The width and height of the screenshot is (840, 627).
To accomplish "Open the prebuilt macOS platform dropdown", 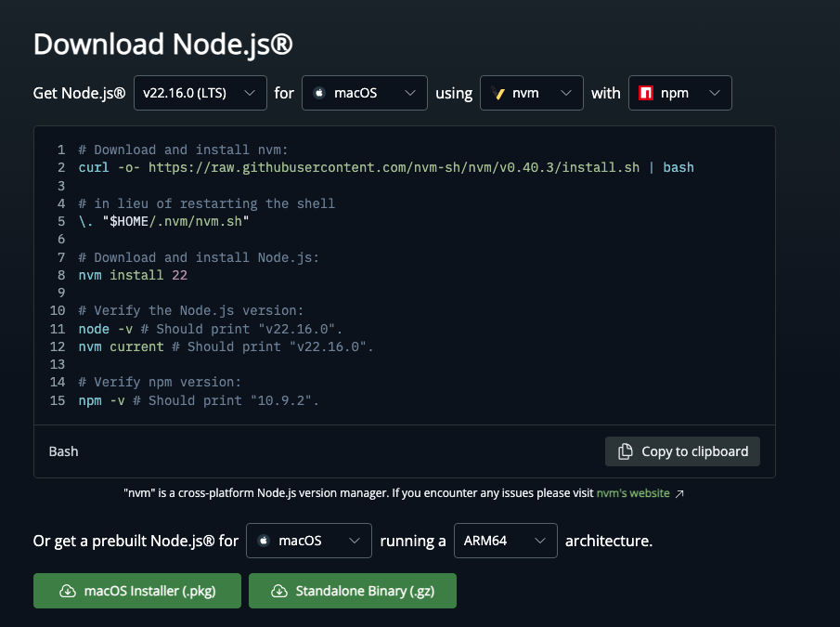I will coord(308,541).
